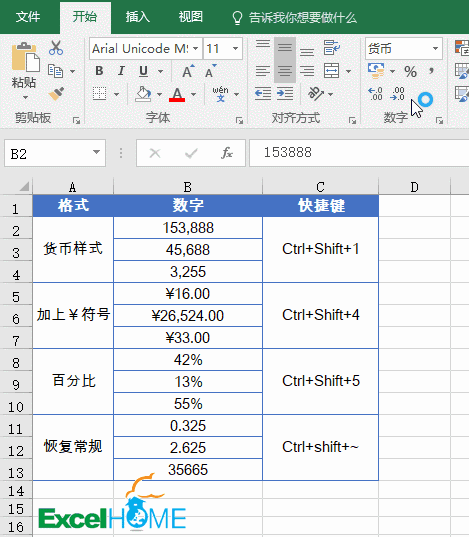Open font color dropdown arrow
Screen dimensions: 469x537
[194, 94]
